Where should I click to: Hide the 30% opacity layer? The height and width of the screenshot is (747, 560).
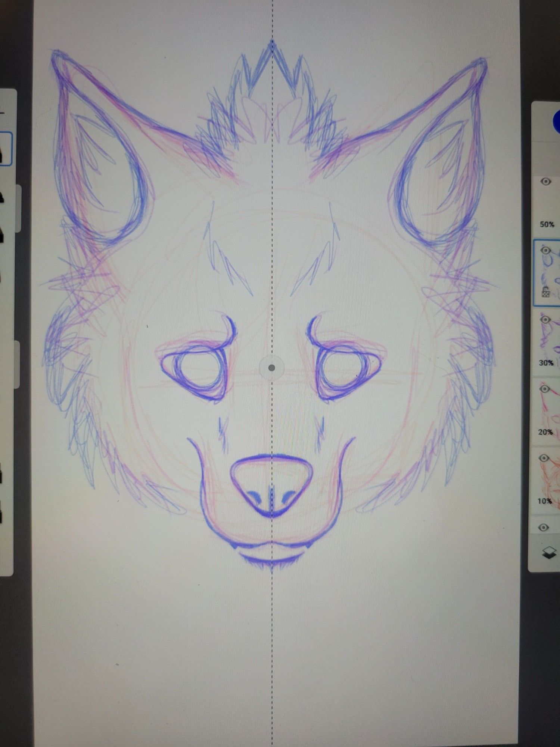point(546,320)
